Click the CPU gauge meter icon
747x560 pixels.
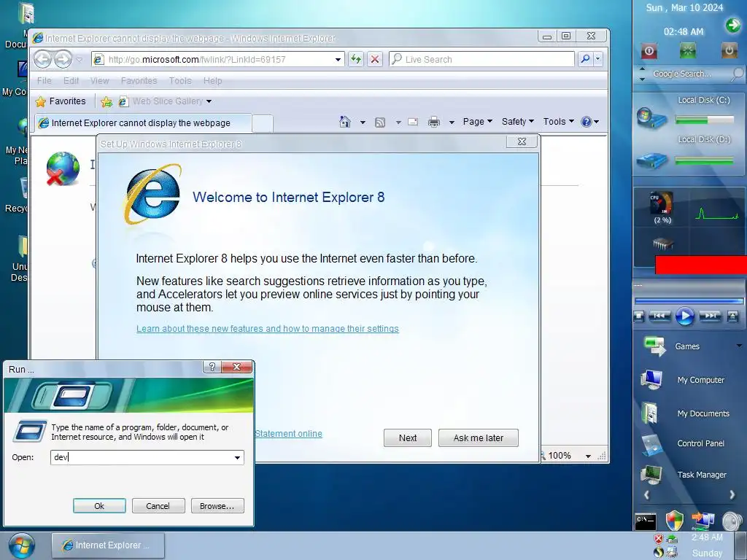point(662,204)
